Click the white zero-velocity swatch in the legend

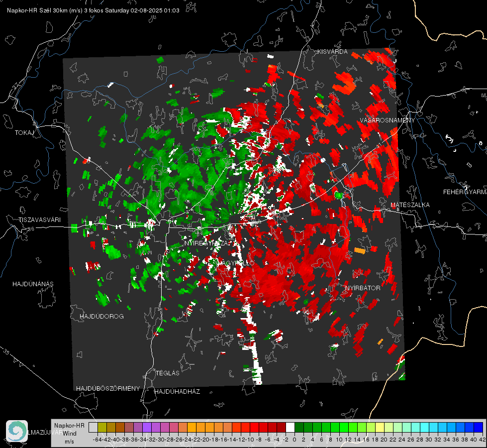pos(290,427)
